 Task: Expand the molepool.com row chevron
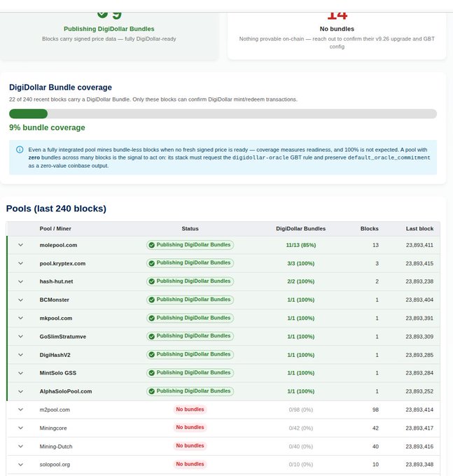click(x=20, y=245)
